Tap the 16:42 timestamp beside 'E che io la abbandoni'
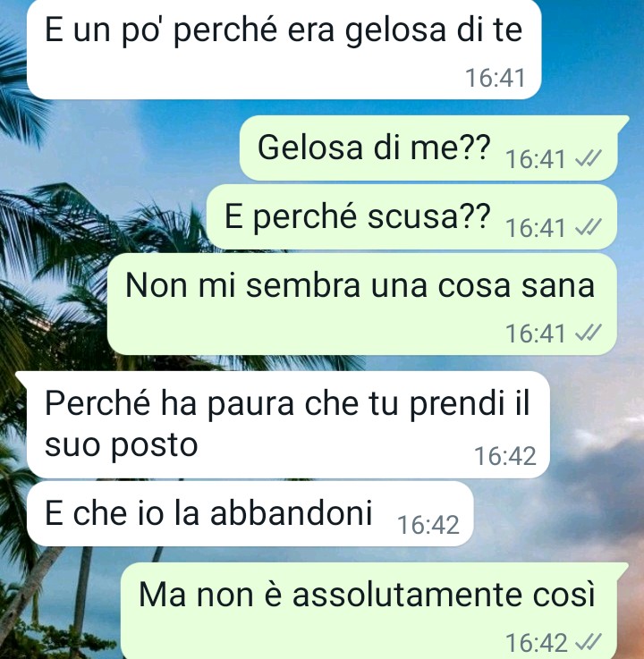This screenshot has height=659, width=644. [428, 525]
